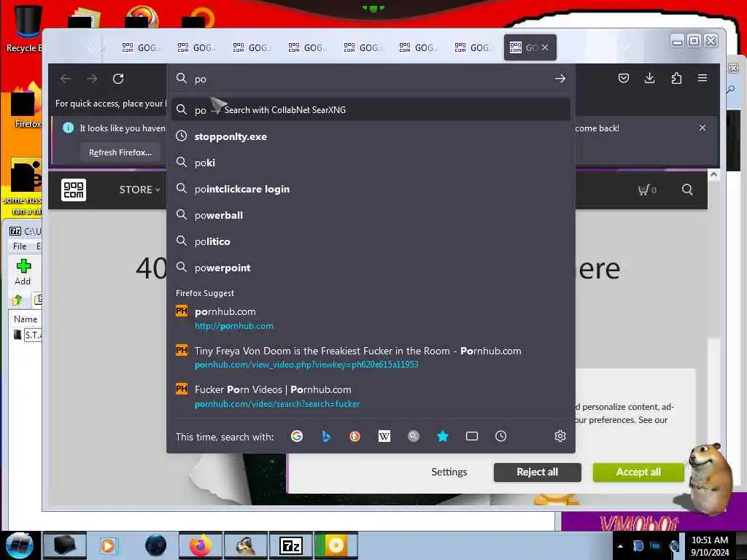747x560 pixels.
Task: Search this time with DuckDuckGo
Action: pos(355,436)
